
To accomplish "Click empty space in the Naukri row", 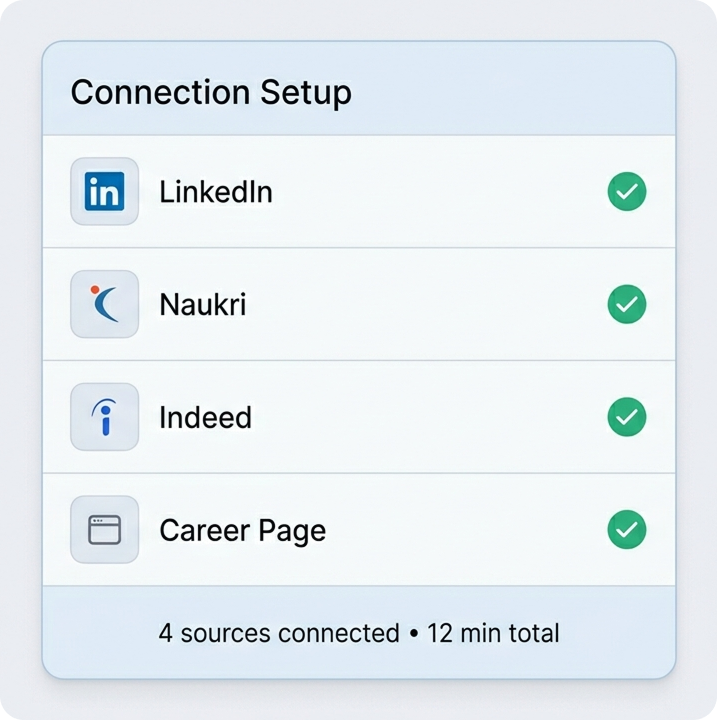I will click(x=440, y=303).
